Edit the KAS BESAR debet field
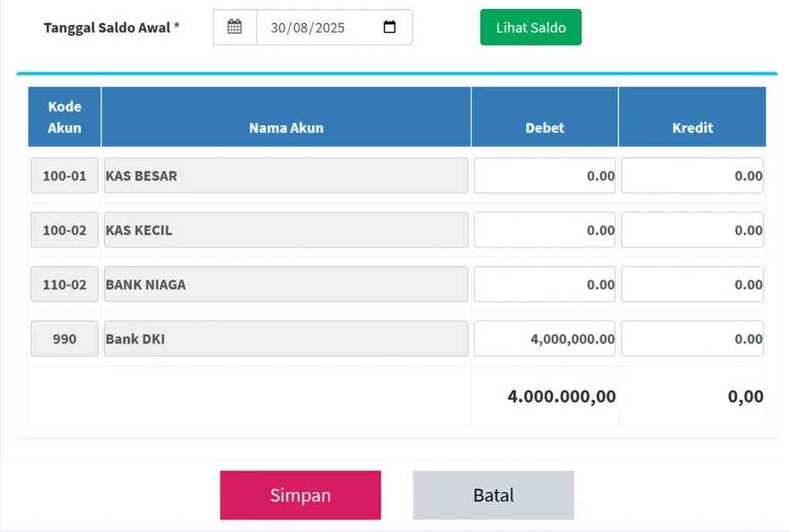Viewport: 790px width, 532px height. tap(545, 176)
